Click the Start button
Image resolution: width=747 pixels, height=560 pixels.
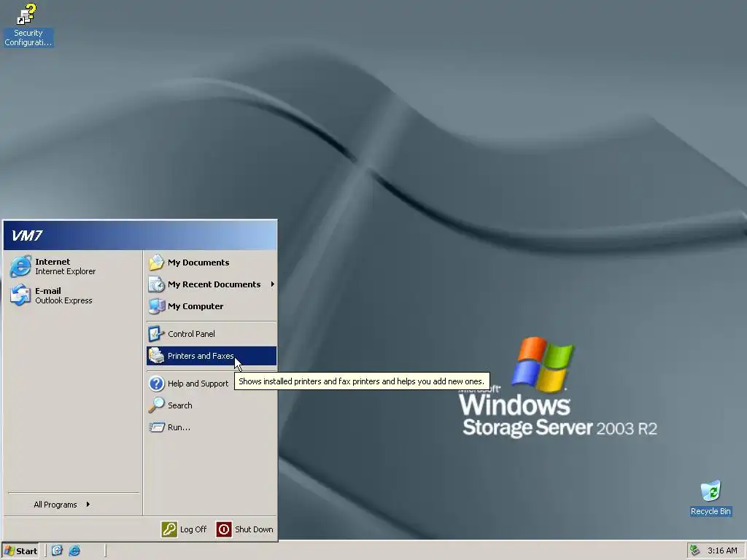20,551
